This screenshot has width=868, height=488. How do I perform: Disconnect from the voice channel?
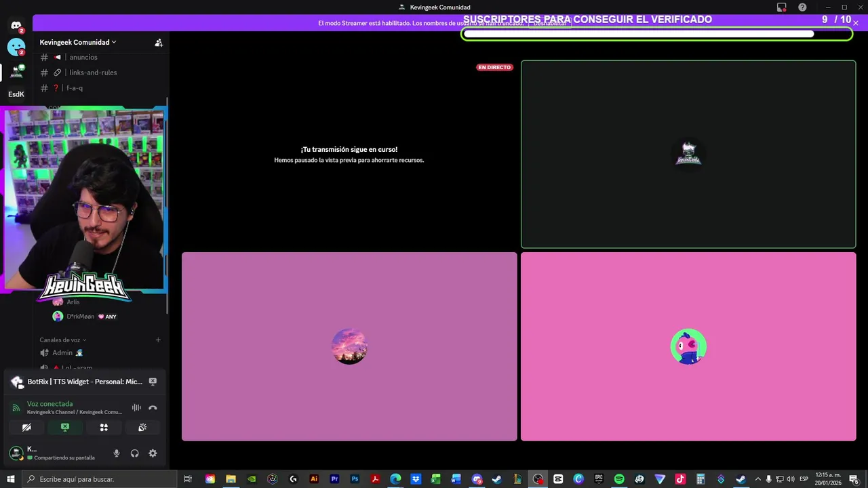(153, 407)
